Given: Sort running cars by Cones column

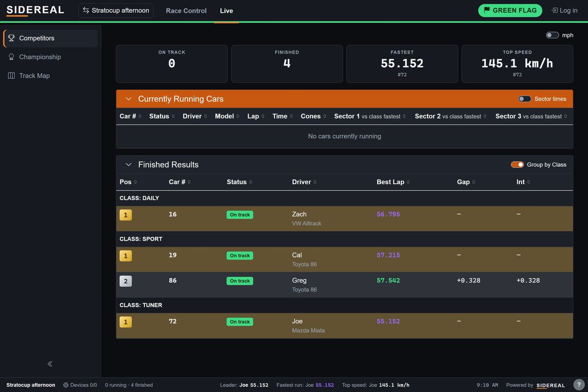Looking at the screenshot, I should [313, 116].
